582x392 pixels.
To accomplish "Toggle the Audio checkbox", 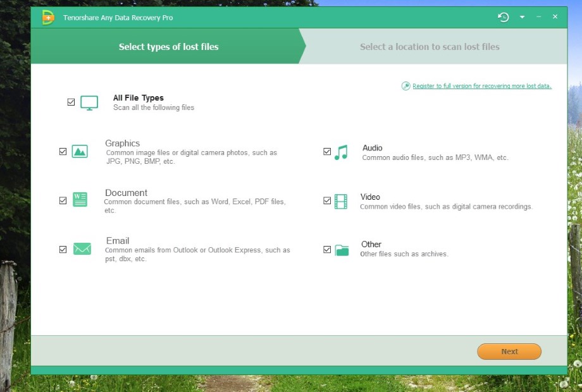I will 327,152.
